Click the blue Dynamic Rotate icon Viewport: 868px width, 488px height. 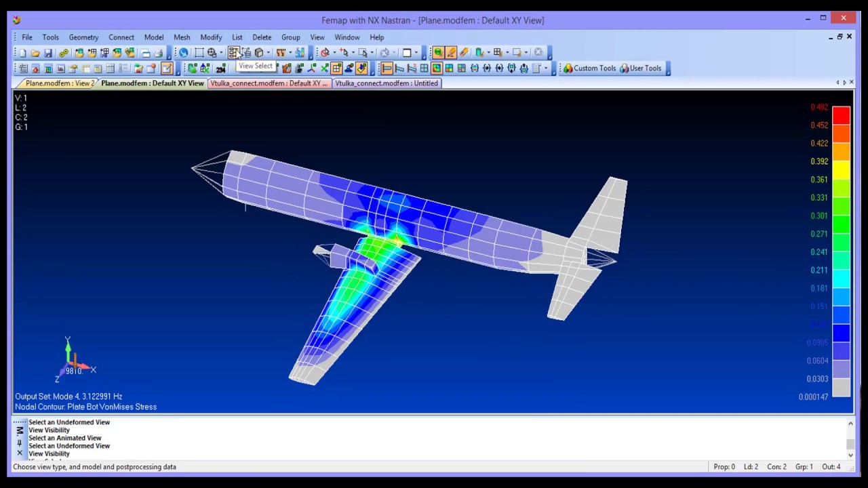coord(183,52)
